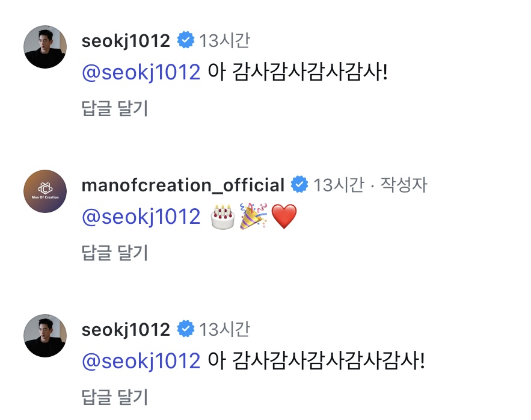Open seokj1012's avatar in the last comment
The image size is (531, 420).
(x=45, y=335)
